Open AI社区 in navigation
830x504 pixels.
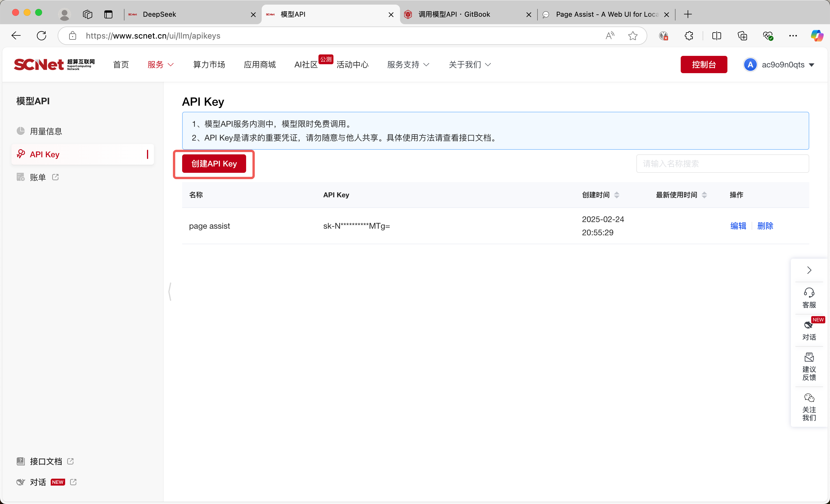pyautogui.click(x=306, y=65)
